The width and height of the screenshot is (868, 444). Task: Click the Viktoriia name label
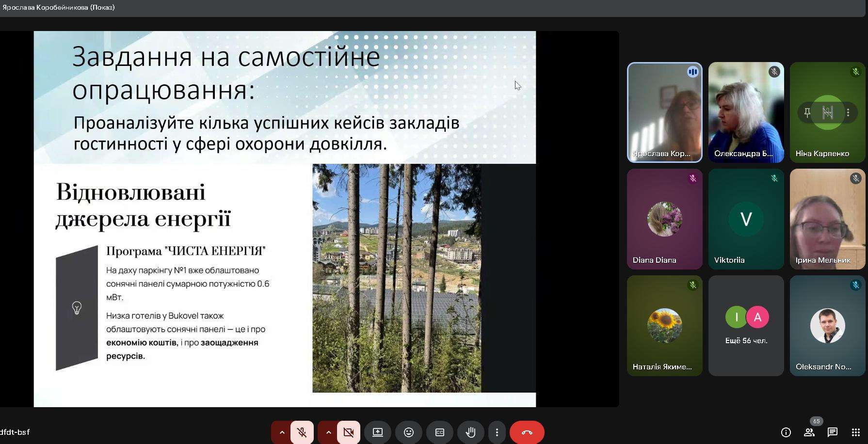(729, 260)
